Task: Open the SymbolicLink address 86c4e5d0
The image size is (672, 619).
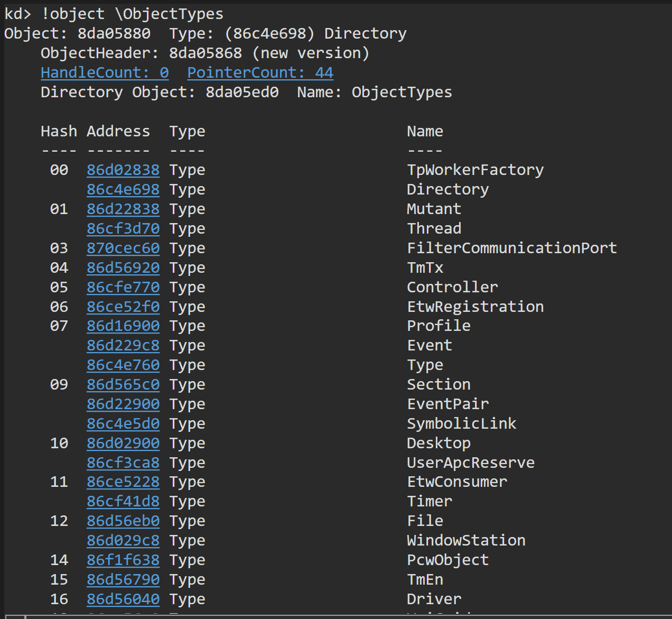Action: (x=123, y=423)
